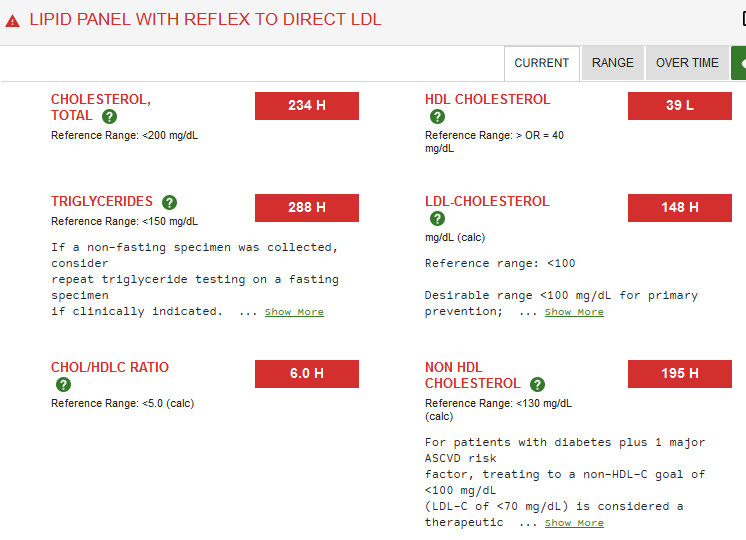The height and width of the screenshot is (540, 746).
Task: Click help icon under LDL-Cholesterol
Action: (x=437, y=219)
